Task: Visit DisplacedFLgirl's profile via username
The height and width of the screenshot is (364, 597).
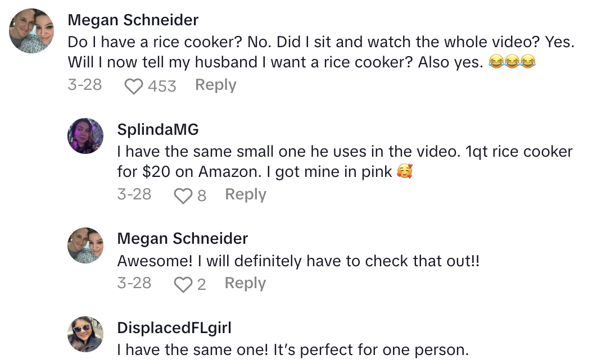Action: pyautogui.click(x=174, y=327)
